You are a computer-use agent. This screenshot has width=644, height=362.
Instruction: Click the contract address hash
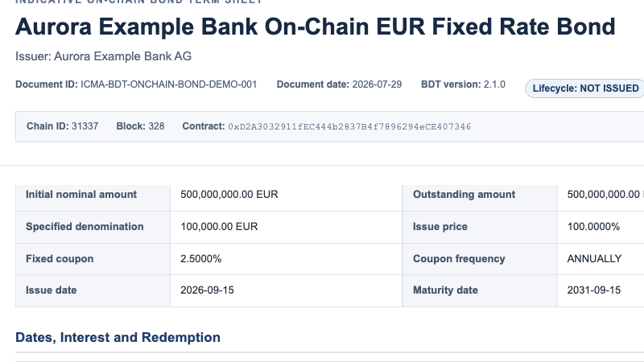pos(349,127)
